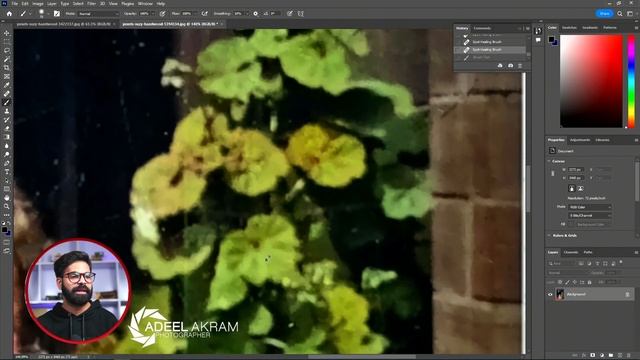Select the Zoom tool
The width and height of the screenshot is (640, 360).
(x=7, y=207)
